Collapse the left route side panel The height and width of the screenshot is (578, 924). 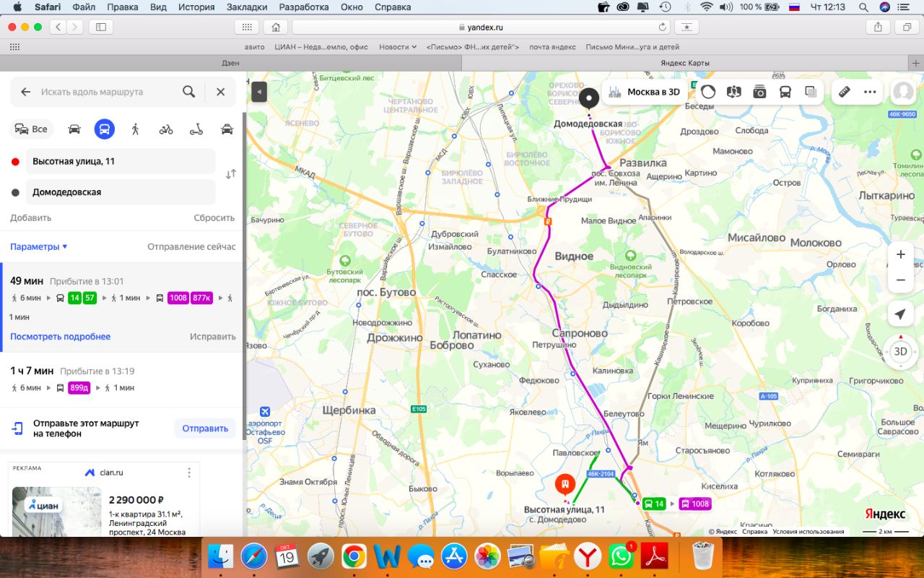point(258,92)
